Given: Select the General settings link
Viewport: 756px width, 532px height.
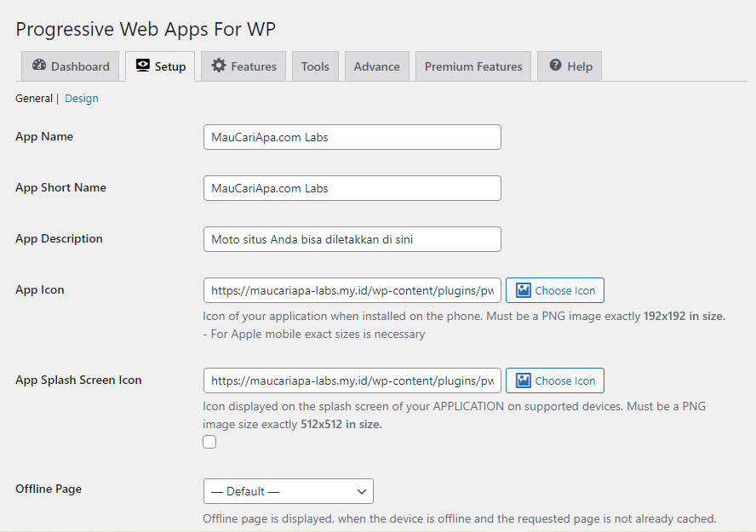Looking at the screenshot, I should pyautogui.click(x=33, y=98).
